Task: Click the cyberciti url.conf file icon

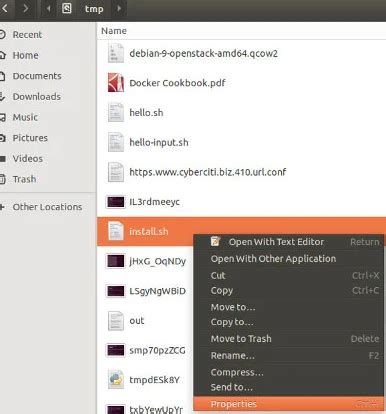Action: tap(116, 172)
